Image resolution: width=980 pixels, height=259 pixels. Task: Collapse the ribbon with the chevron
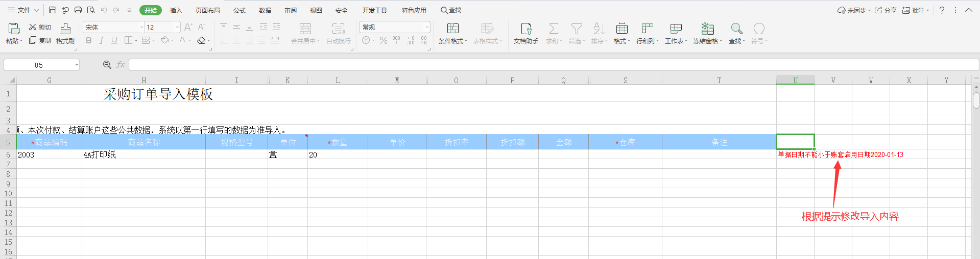[968, 10]
